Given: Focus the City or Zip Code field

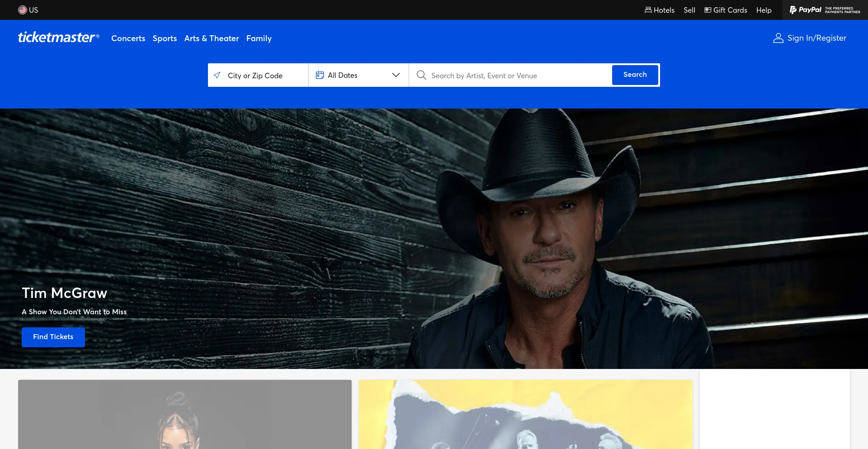Looking at the screenshot, I should pos(258,75).
